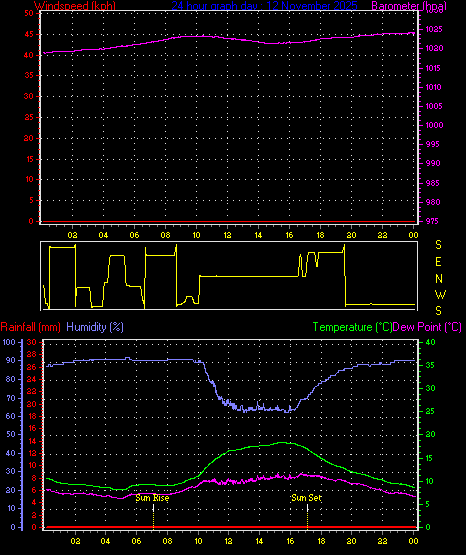
Task: Click the 16 hour label under the bottom graph
Action: coord(290,541)
